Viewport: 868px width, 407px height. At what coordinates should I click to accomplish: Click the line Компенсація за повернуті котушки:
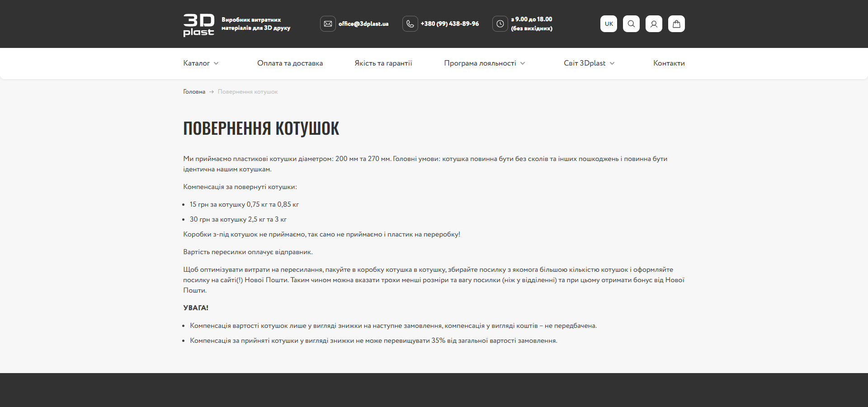(240, 187)
